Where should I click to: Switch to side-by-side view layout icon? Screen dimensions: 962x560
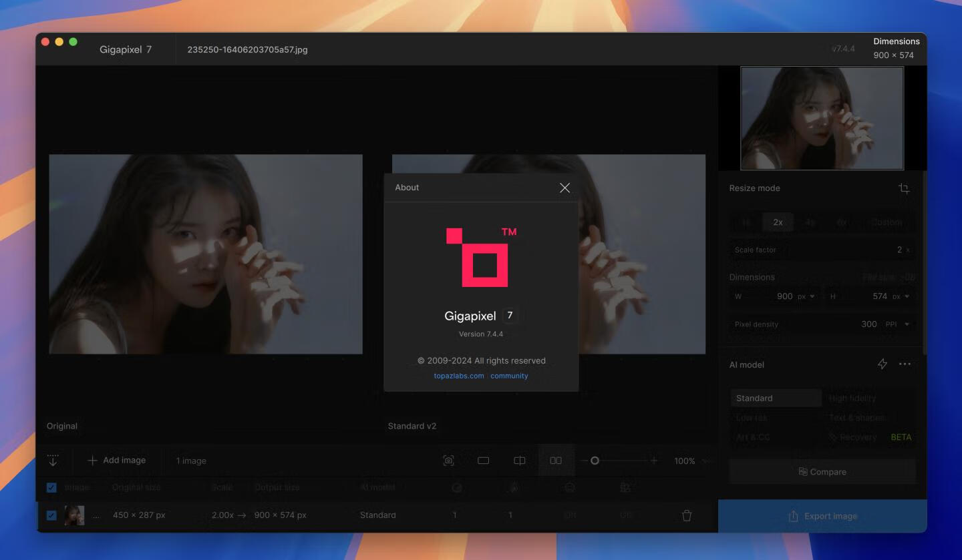coord(556,461)
